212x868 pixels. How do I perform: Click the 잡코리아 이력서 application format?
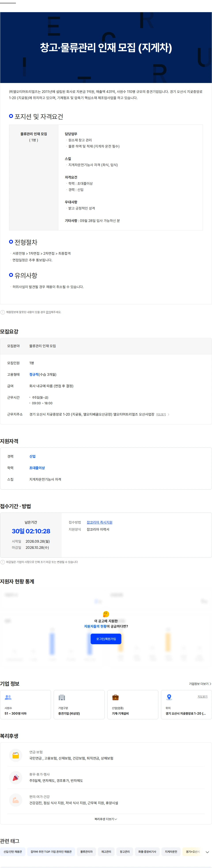98,529
